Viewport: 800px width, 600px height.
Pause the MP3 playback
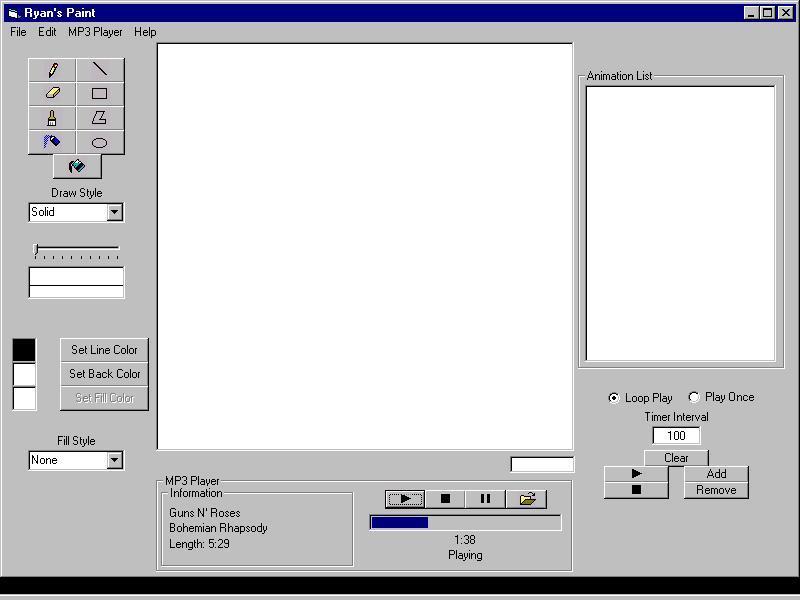[x=485, y=498]
